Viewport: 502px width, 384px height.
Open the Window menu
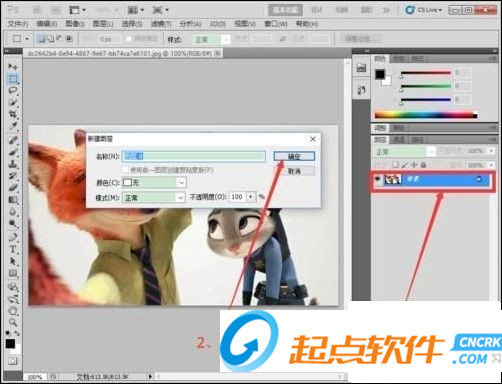276,24
